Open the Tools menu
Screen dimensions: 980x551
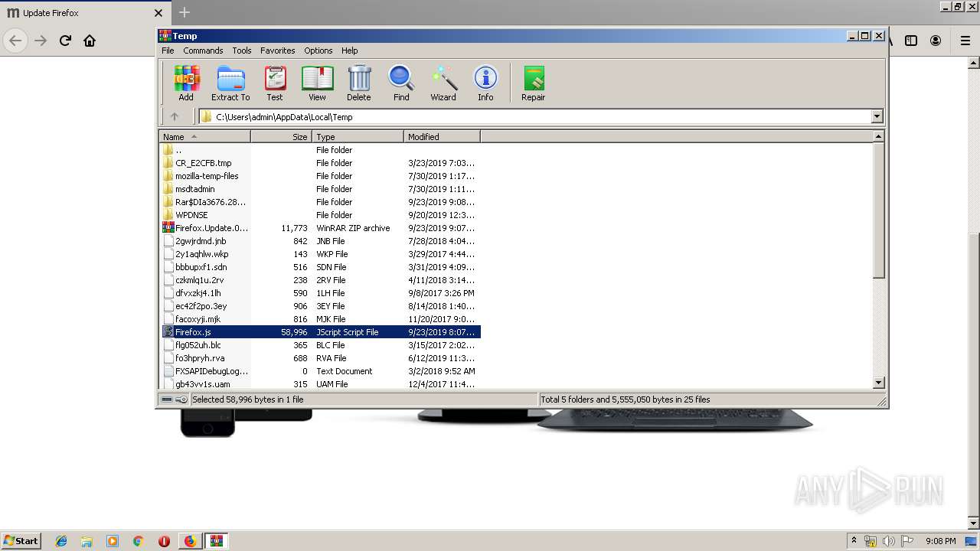tap(242, 51)
